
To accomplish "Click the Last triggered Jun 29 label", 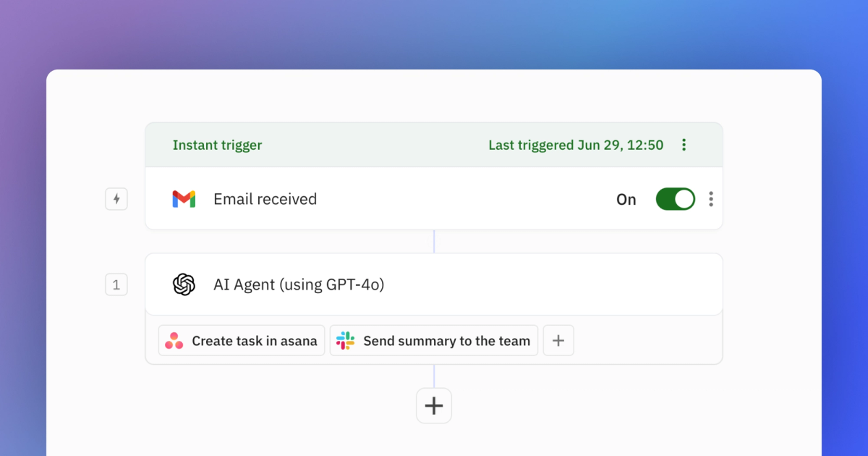I will coord(575,145).
